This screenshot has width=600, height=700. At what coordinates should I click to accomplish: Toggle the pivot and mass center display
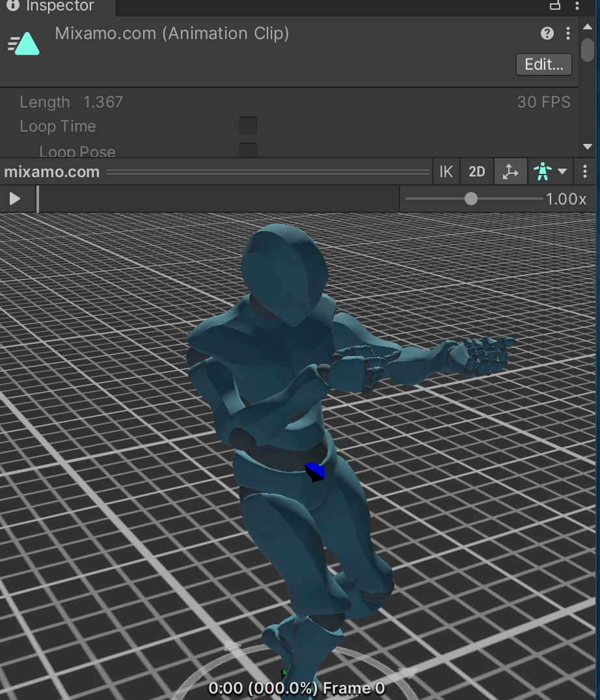510,172
